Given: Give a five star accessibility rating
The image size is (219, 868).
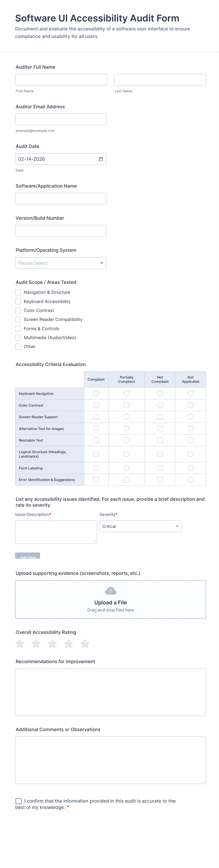Looking at the screenshot, I should (85, 644).
